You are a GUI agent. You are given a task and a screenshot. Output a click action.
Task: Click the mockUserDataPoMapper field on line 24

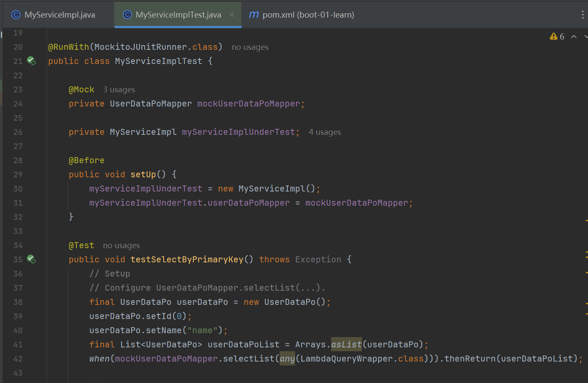pyautogui.click(x=248, y=103)
